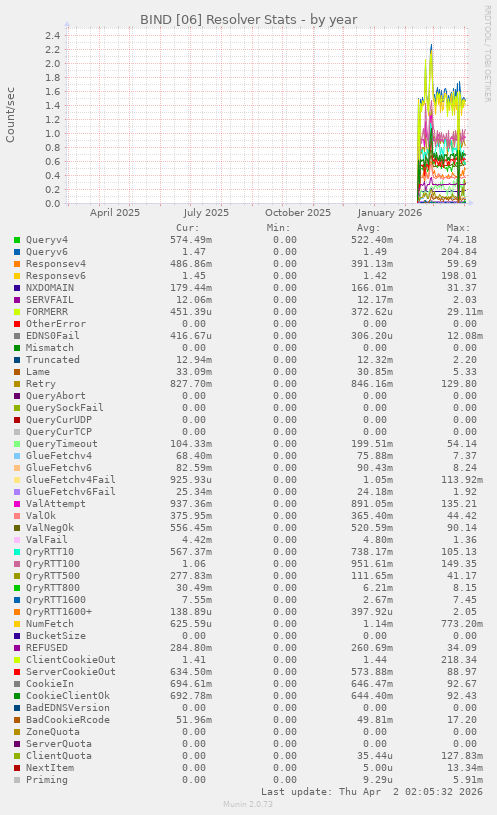Click the Last update timestamp text
Screen dimensions: 497x815
372,792
